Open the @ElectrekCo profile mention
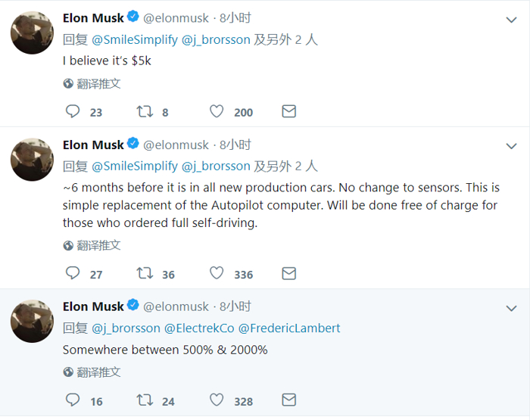The width and height of the screenshot is (530, 420). click(x=199, y=328)
